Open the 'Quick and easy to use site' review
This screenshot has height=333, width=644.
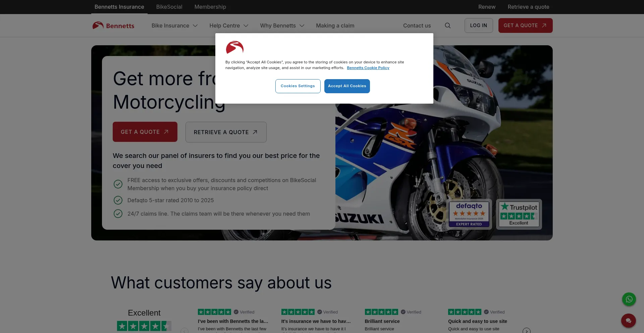click(478, 321)
